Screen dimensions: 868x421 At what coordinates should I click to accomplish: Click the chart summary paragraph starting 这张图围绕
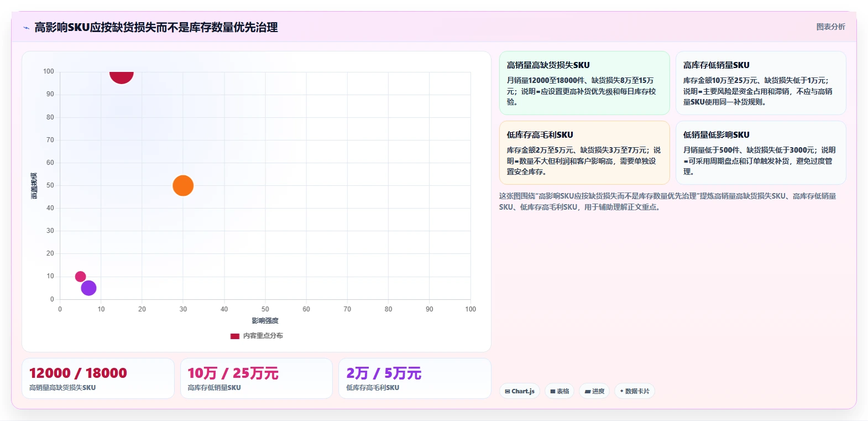(x=667, y=201)
